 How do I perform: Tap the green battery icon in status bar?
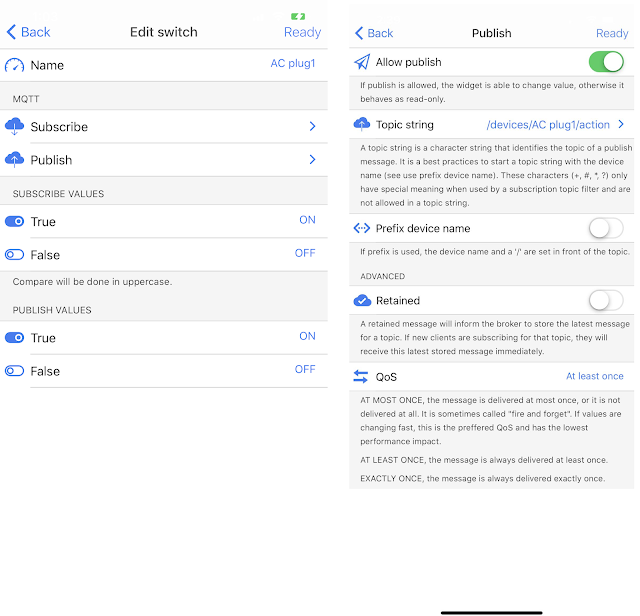(x=298, y=16)
